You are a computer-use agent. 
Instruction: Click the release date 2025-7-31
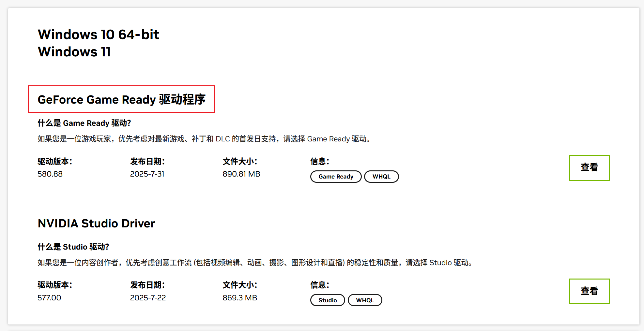point(147,174)
